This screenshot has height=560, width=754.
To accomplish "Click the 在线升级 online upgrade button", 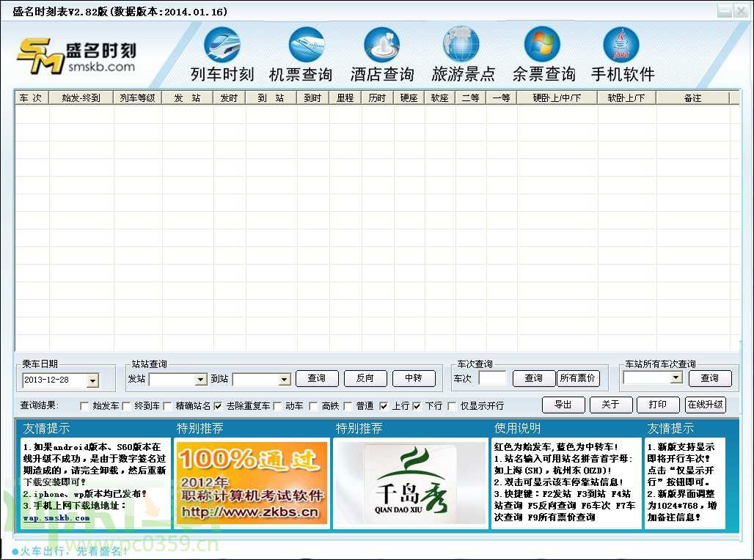I will 705,405.
